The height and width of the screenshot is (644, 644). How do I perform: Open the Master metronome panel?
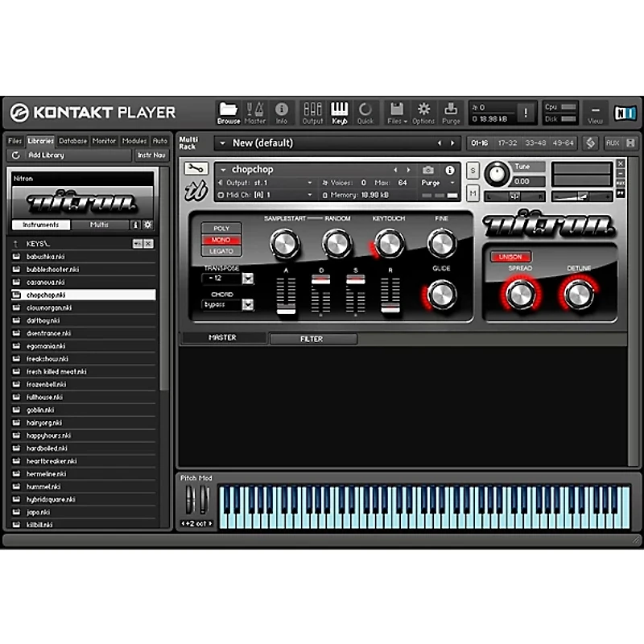pos(255,111)
